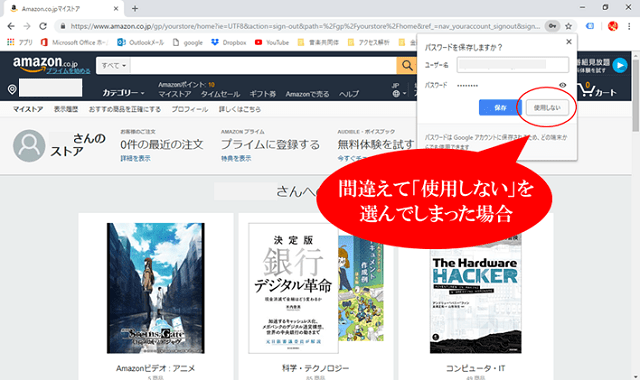Open a new tab with the plus button
640x380 pixels.
pos(135,8)
